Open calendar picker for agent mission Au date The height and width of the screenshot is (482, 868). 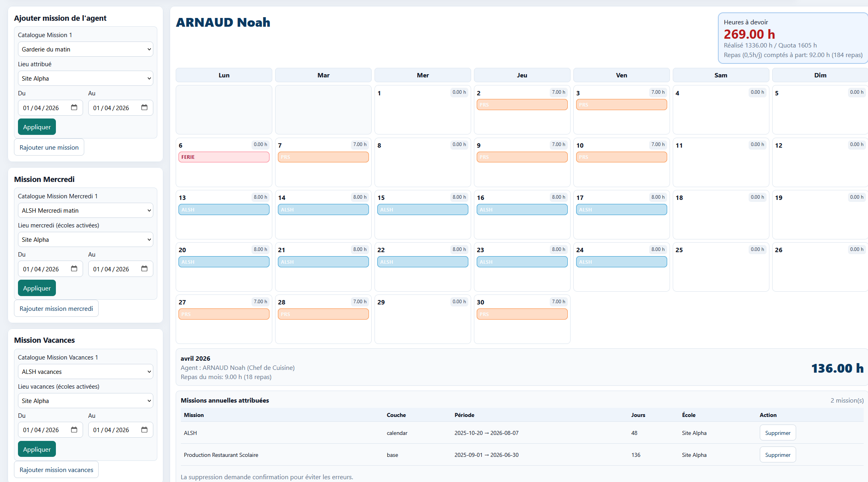(x=144, y=107)
